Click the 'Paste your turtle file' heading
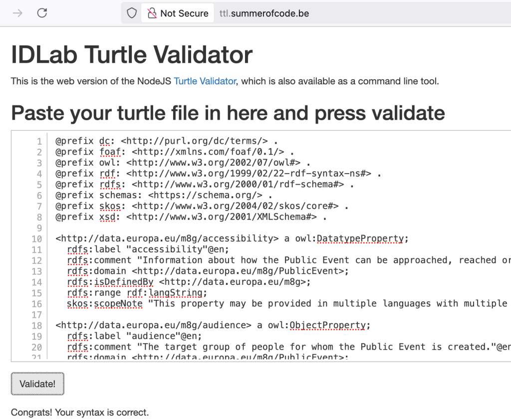The image size is (511, 420). pos(228,113)
